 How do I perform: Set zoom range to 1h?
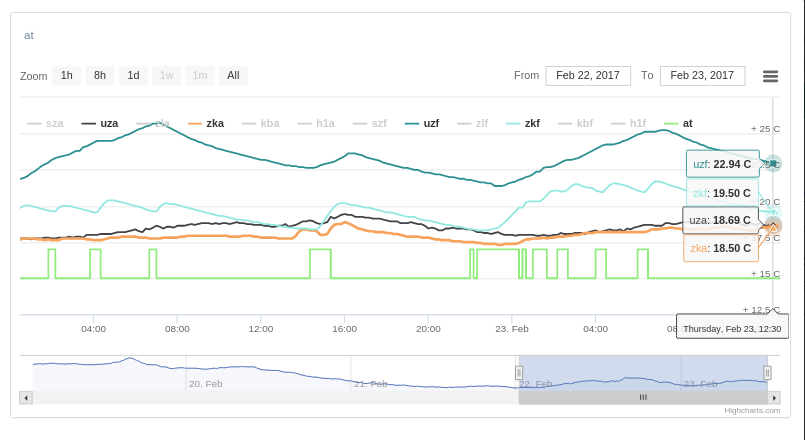coord(66,75)
